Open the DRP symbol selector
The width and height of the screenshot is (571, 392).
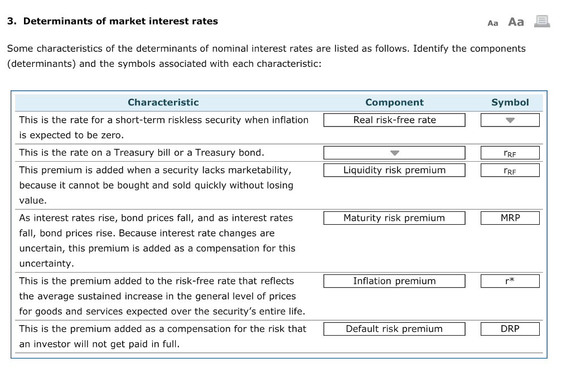pos(510,328)
